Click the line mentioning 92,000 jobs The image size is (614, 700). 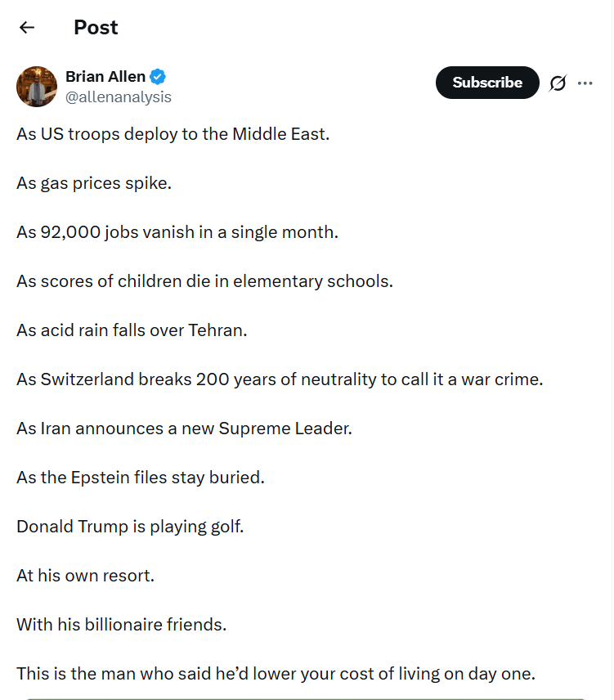coord(177,232)
